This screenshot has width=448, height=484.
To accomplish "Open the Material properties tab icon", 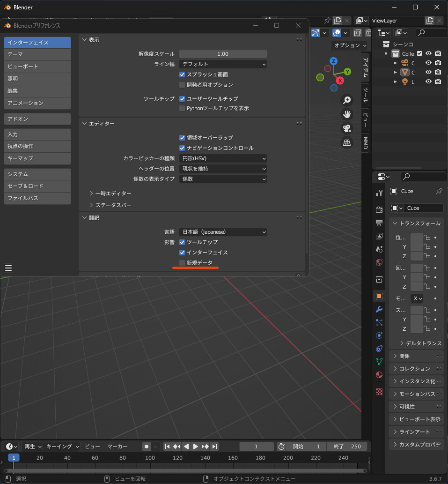I will tap(379, 375).
